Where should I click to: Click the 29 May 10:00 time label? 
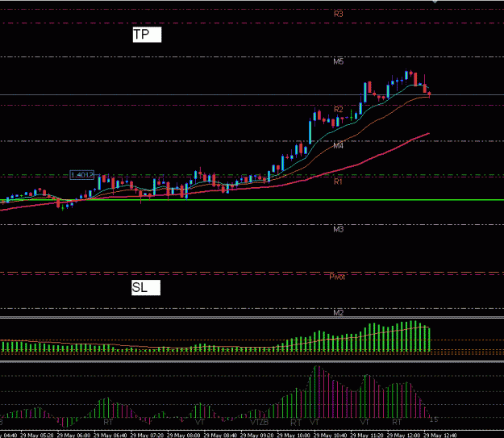pos(294,436)
